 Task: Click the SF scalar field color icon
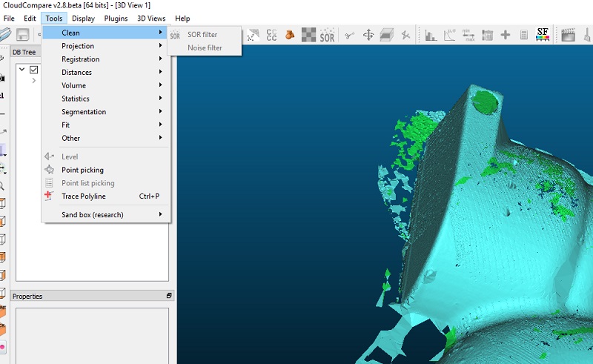543,35
